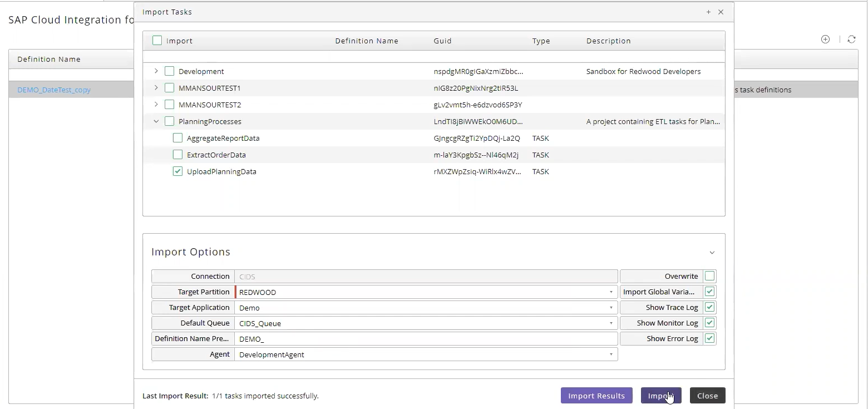Viewport: 868px width, 409px height.
Task: Click the Import button
Action: (x=661, y=396)
